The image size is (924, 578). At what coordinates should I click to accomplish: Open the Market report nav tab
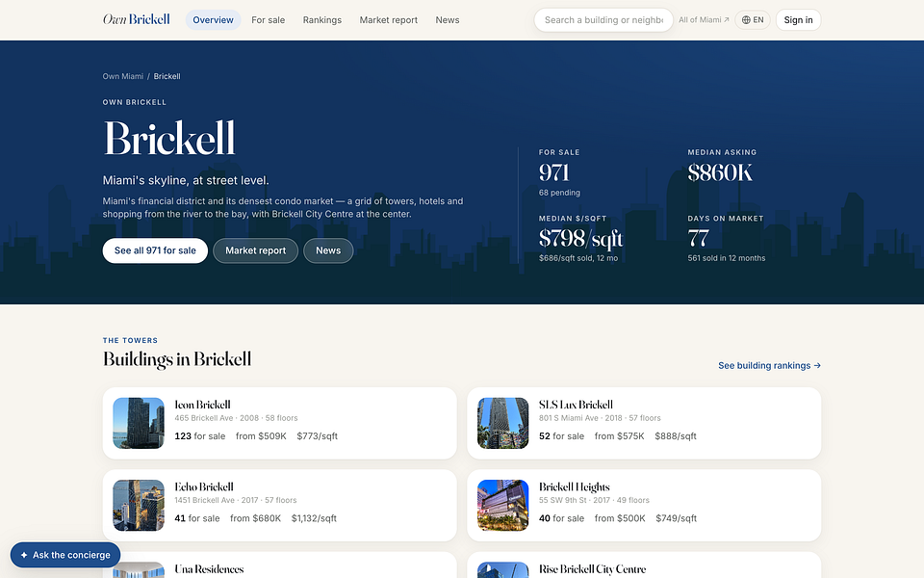coord(388,20)
